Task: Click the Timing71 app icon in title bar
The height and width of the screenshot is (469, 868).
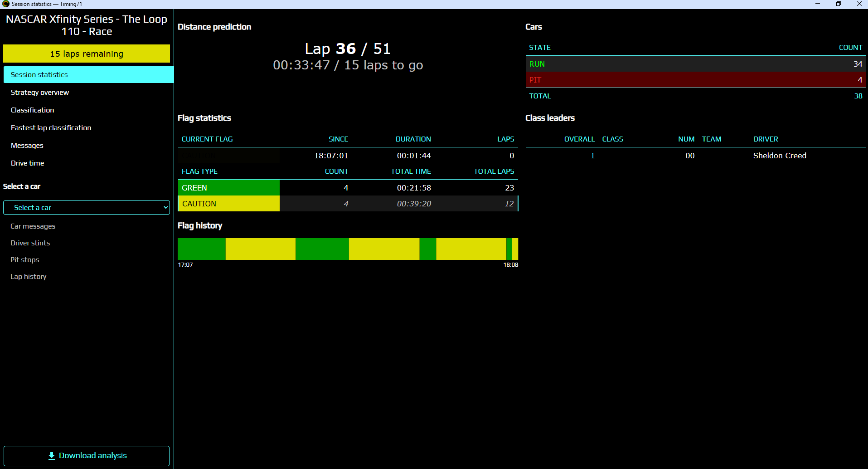Action: [6, 4]
